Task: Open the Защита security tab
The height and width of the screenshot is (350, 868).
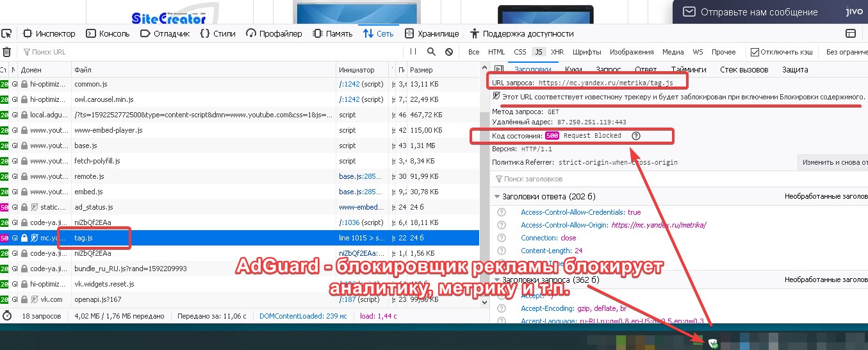Action: click(795, 69)
